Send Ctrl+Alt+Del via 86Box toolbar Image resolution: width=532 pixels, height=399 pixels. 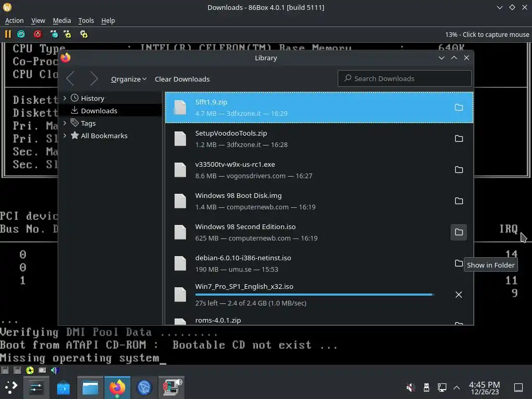(54, 34)
